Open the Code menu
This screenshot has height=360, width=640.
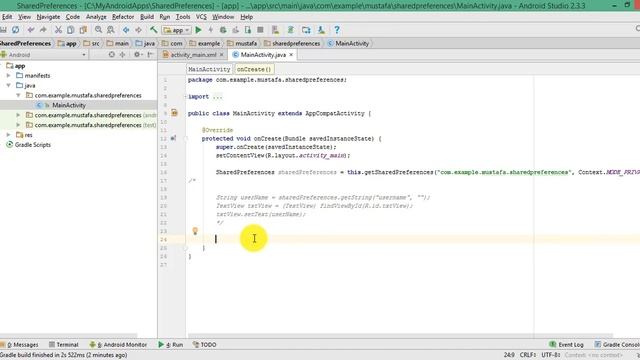point(73,17)
